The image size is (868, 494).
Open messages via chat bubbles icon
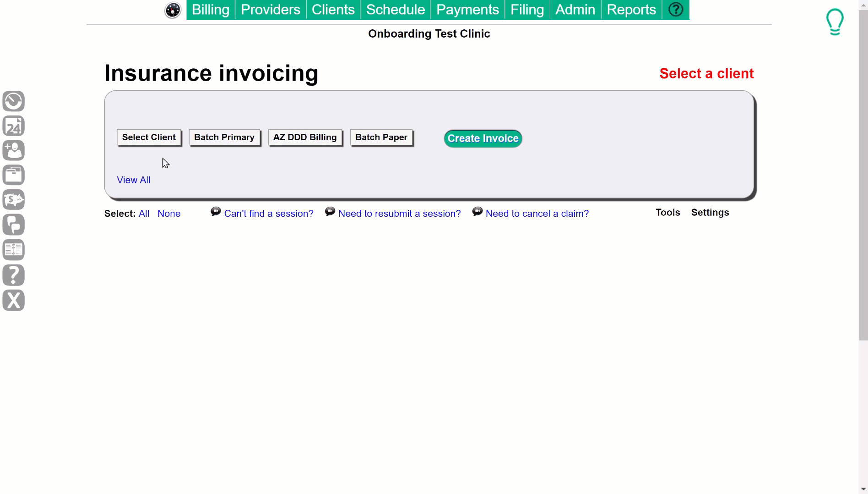[x=14, y=225]
